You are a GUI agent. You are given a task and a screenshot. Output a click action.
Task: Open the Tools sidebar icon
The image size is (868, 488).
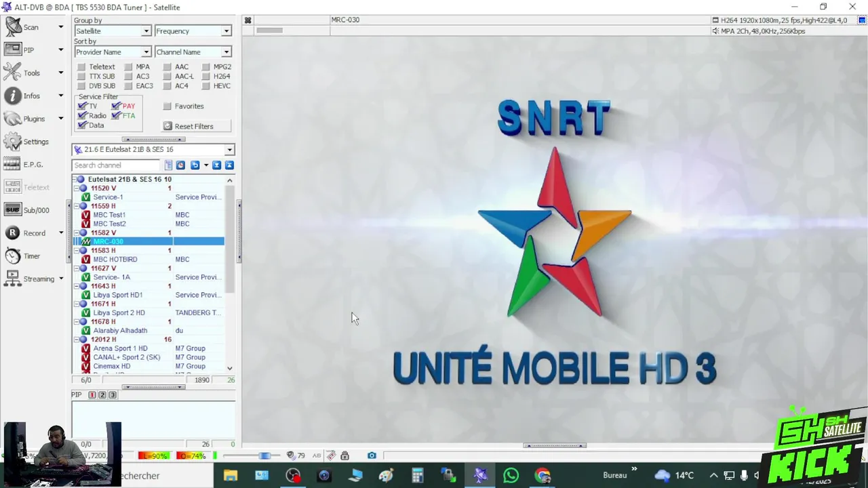point(13,73)
